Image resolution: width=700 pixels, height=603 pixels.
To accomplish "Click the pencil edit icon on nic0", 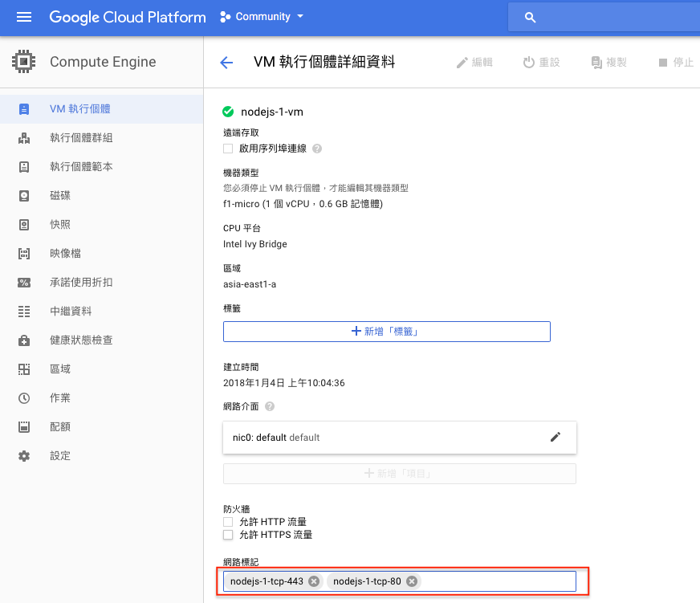I will click(556, 437).
